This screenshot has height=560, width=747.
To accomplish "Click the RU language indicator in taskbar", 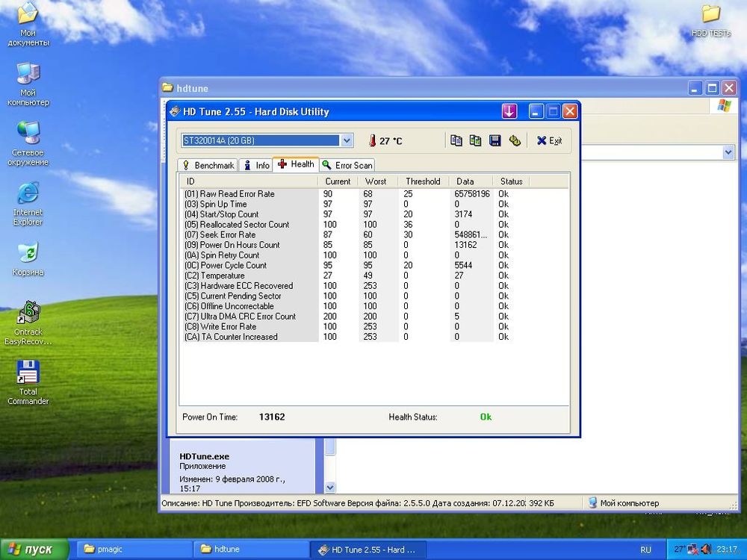I will pyautogui.click(x=645, y=550).
